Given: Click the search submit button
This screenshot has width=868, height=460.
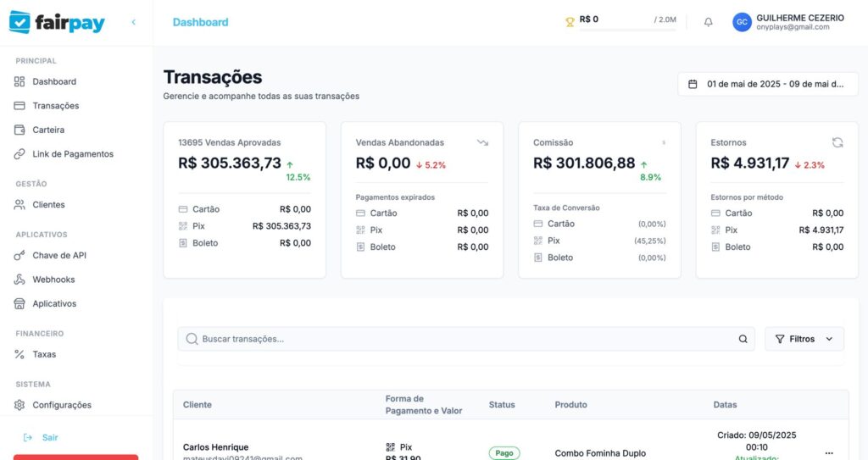Looking at the screenshot, I should pos(743,339).
